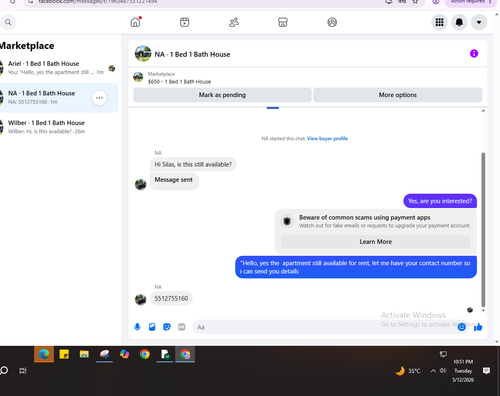The width and height of the screenshot is (500, 396).
Task: Open the Facebook menu grid icon
Action: (x=440, y=22)
